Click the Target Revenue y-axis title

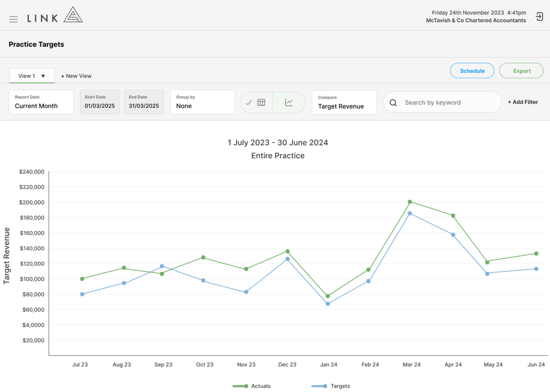pos(6,256)
